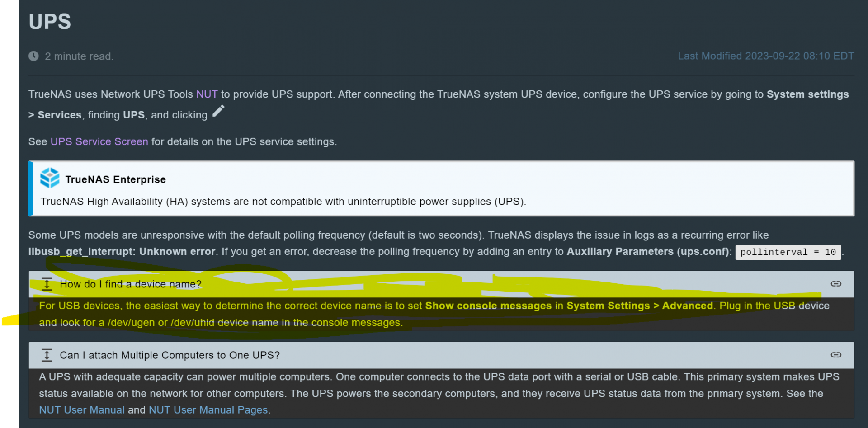Click the UPS page heading
The width and height of the screenshot is (868, 428).
50,22
